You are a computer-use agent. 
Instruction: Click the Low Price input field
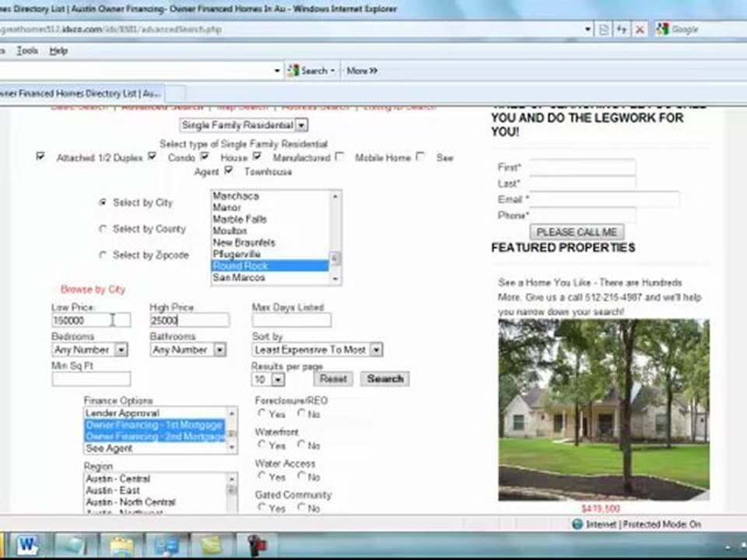pos(91,320)
